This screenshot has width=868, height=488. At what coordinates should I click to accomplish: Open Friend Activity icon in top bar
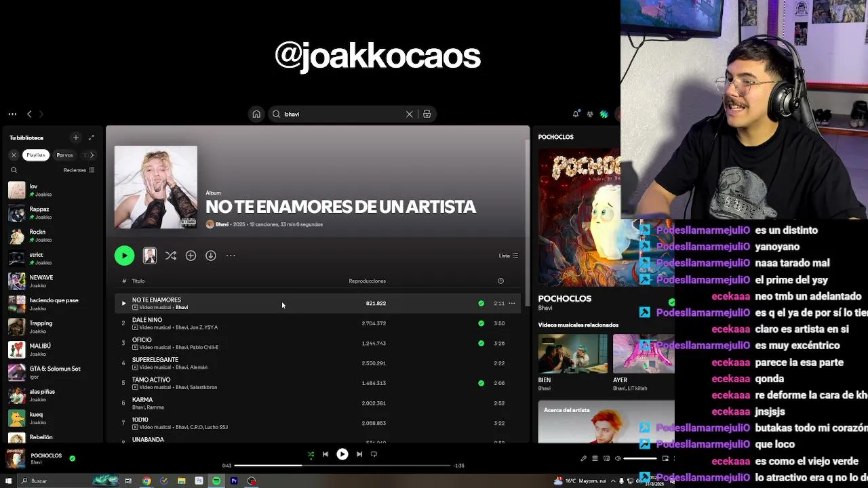click(590, 114)
